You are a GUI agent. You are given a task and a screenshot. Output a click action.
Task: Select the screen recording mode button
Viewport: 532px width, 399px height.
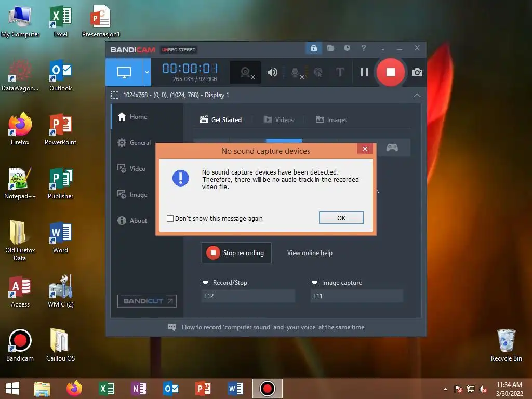click(124, 72)
